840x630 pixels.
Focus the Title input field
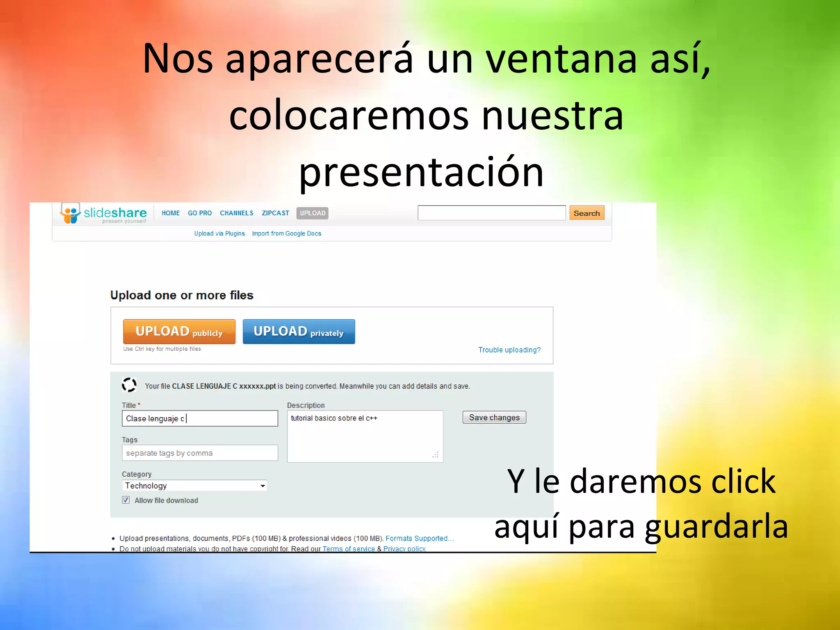[200, 418]
